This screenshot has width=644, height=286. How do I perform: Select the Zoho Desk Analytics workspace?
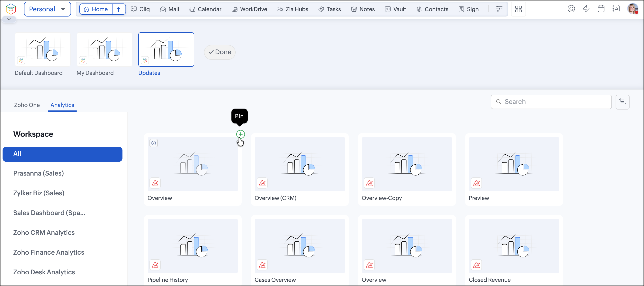[x=44, y=272]
